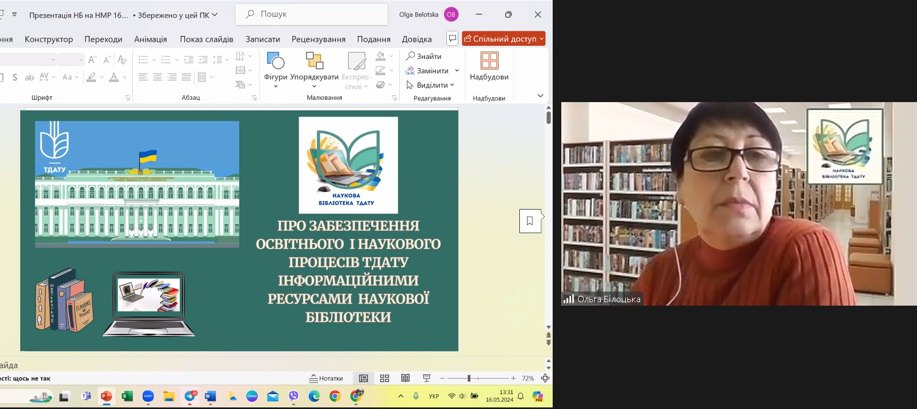Switch to the Записати tab
The image size is (917, 409).
tap(263, 39)
